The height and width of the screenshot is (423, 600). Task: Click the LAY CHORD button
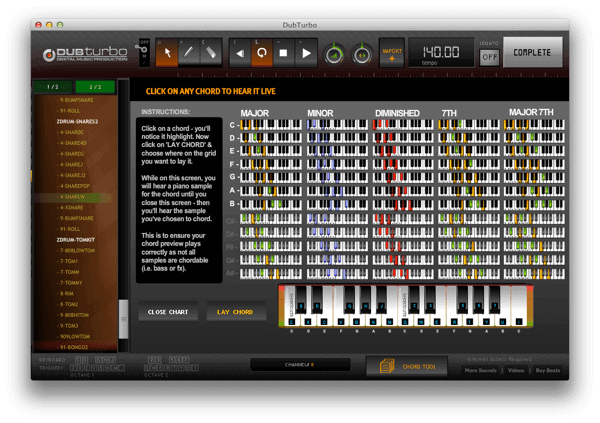point(235,312)
